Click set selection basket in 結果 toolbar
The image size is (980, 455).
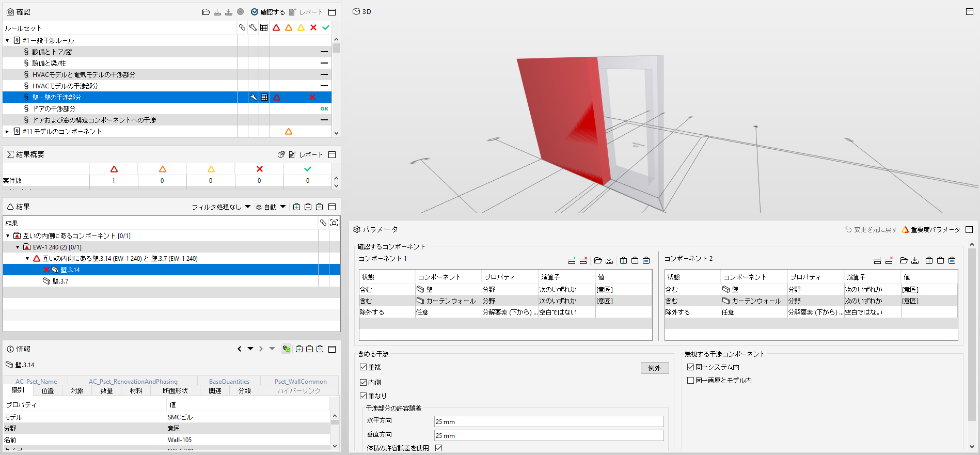point(320,207)
